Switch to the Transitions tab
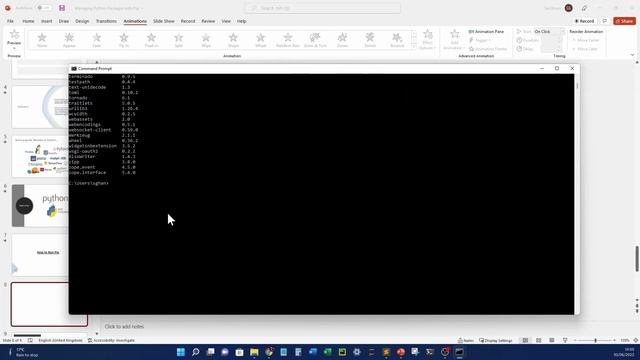The image size is (640, 360). pyautogui.click(x=106, y=21)
